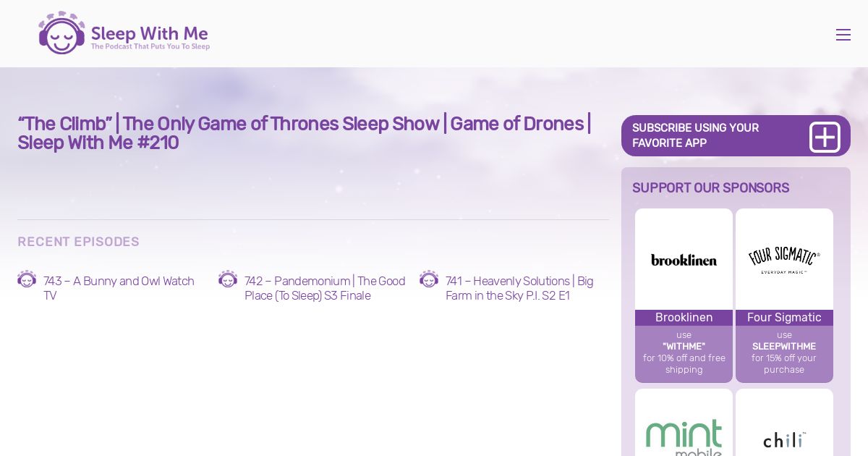
Task: Click the "WITHME" promo code text
Action: click(684, 347)
